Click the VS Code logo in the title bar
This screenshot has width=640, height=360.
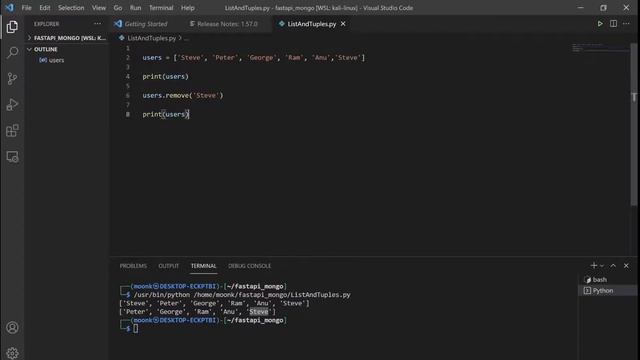[9, 7]
